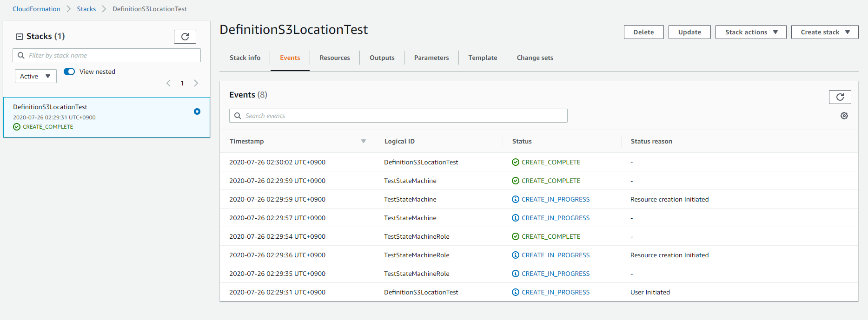The image size is (868, 320).
Task: Switch to Resources tab
Action: (335, 58)
